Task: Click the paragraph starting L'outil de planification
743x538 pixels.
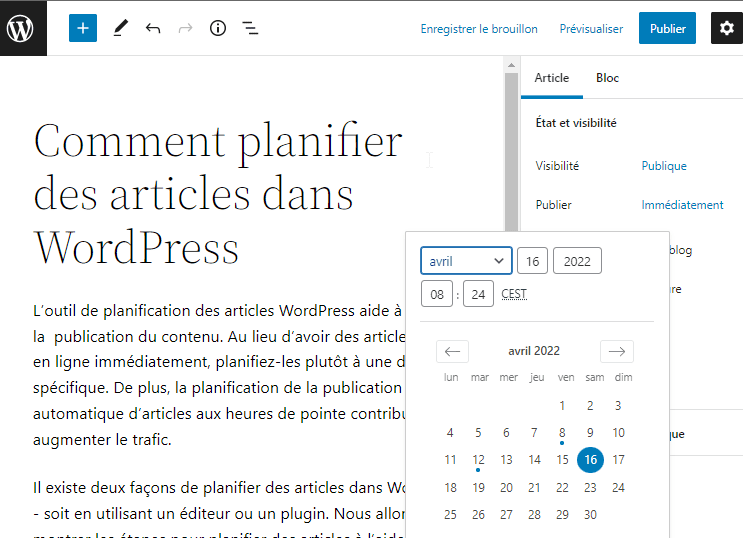Action: (219, 375)
